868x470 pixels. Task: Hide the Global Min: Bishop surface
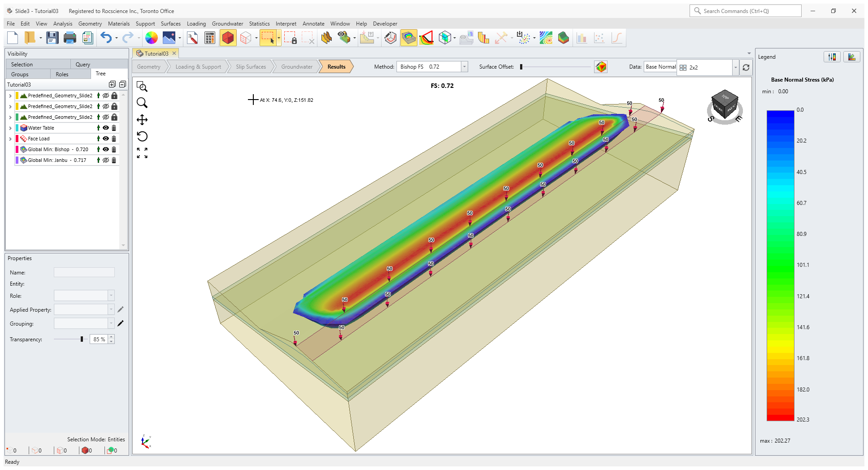tap(106, 150)
